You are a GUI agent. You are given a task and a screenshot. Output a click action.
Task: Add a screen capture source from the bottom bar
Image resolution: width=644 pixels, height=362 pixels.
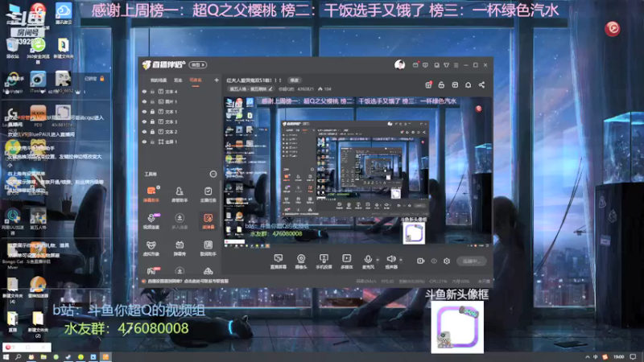coord(278,261)
